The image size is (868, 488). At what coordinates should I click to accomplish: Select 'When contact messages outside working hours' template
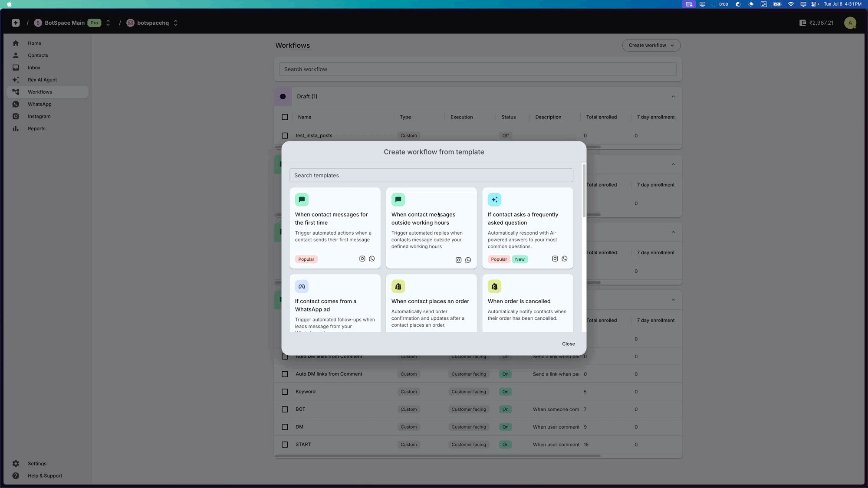pos(431,228)
